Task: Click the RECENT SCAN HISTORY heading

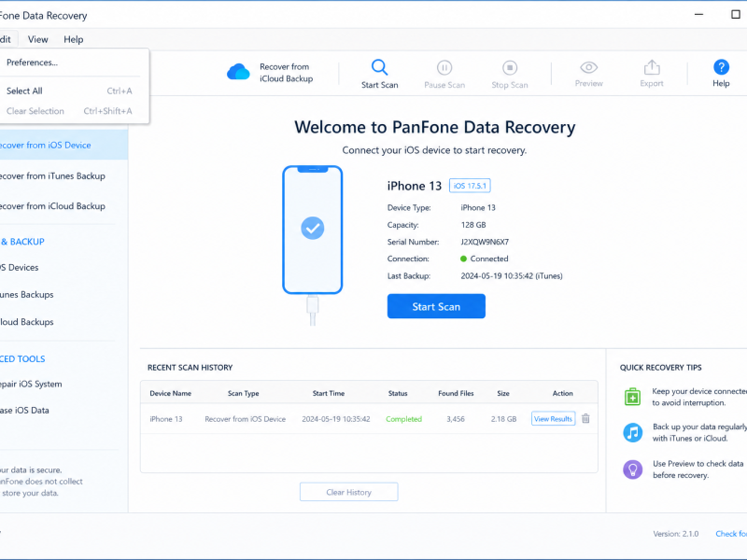Action: tap(190, 368)
